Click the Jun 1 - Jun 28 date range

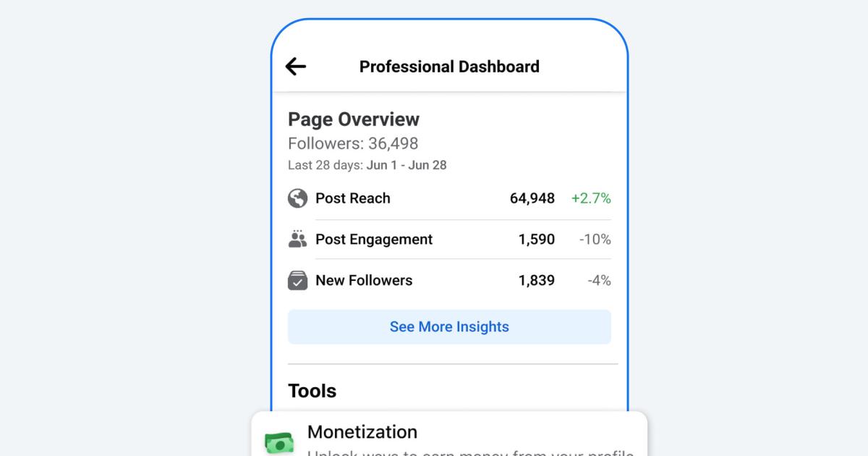point(407,165)
